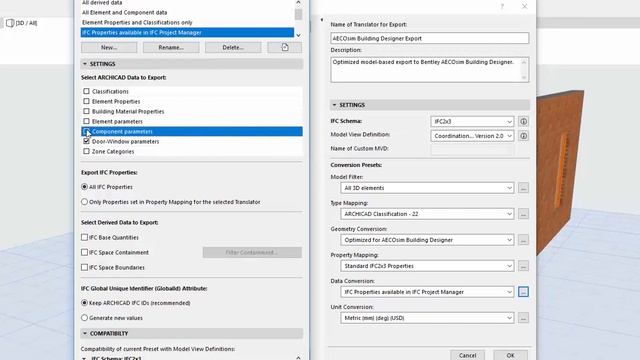Select Only Properties set in Property Mapping radio
The image size is (640, 360).
tap(84, 202)
